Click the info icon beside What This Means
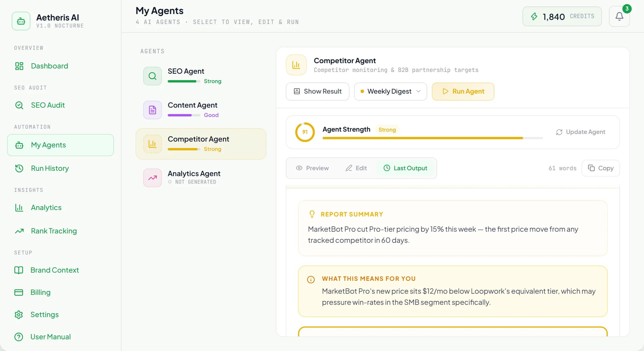 tap(311, 280)
